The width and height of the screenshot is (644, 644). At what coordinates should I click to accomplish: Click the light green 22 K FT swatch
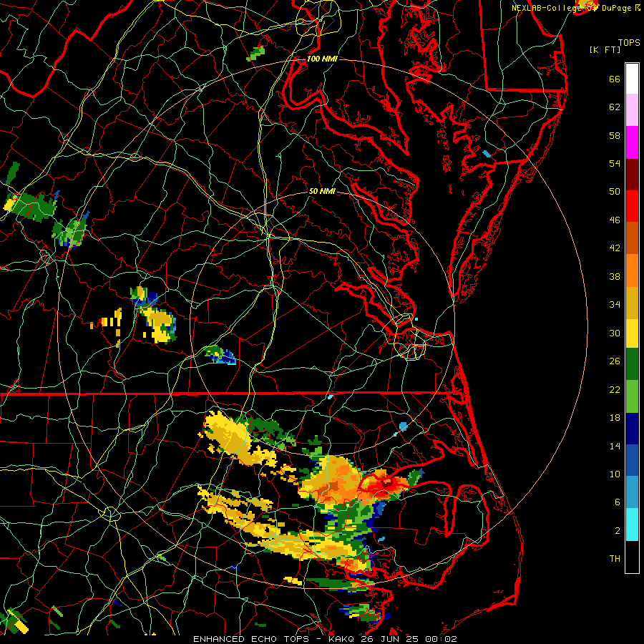[632, 396]
